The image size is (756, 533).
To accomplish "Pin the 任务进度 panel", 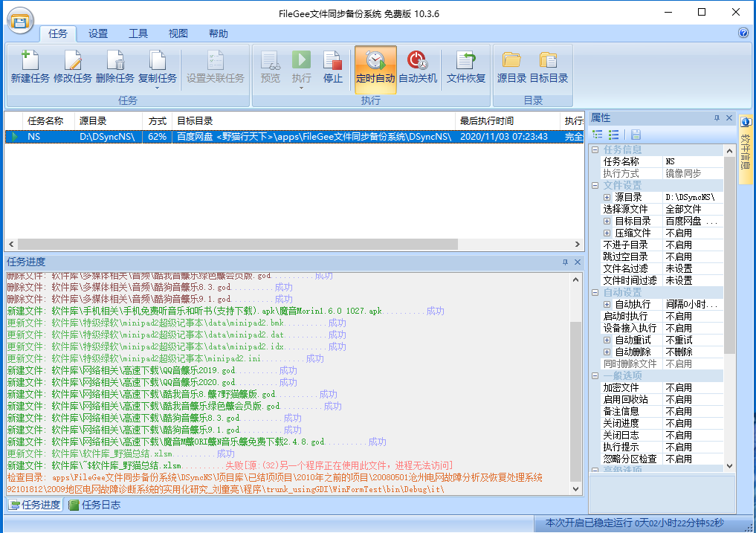I will (565, 262).
